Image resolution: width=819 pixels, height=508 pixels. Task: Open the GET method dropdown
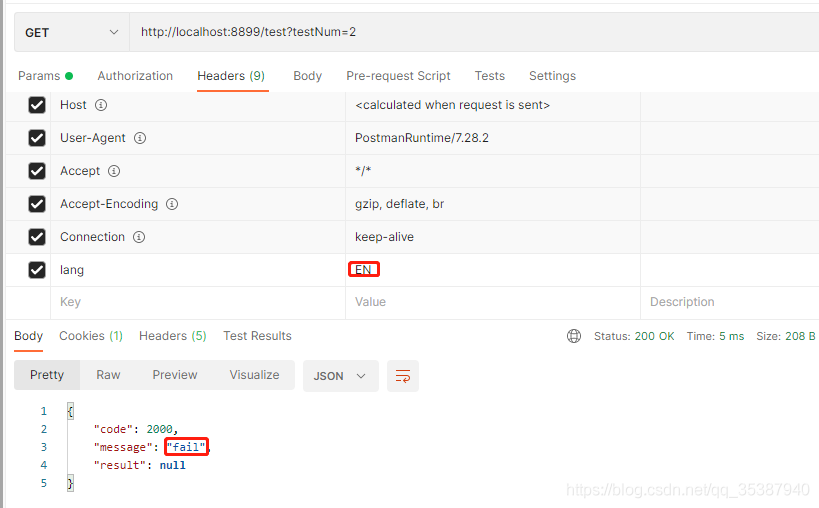pos(72,32)
